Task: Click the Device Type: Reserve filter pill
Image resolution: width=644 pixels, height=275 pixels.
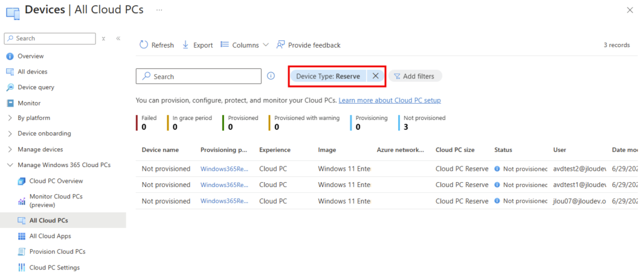Action: click(328, 76)
